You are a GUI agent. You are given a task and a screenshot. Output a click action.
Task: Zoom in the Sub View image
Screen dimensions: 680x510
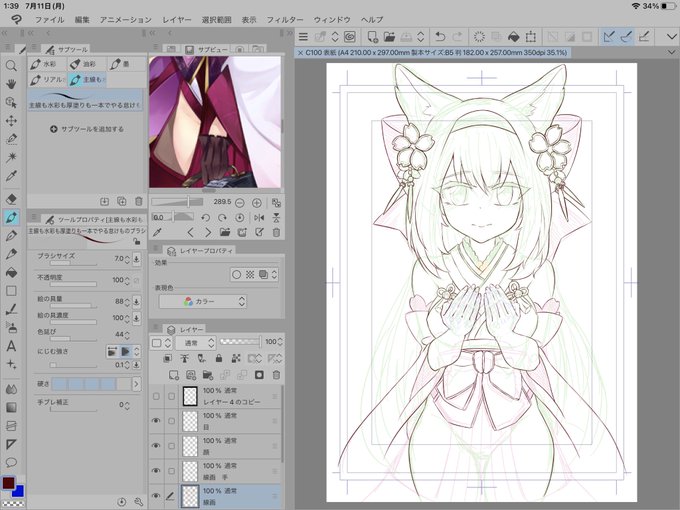[257, 203]
